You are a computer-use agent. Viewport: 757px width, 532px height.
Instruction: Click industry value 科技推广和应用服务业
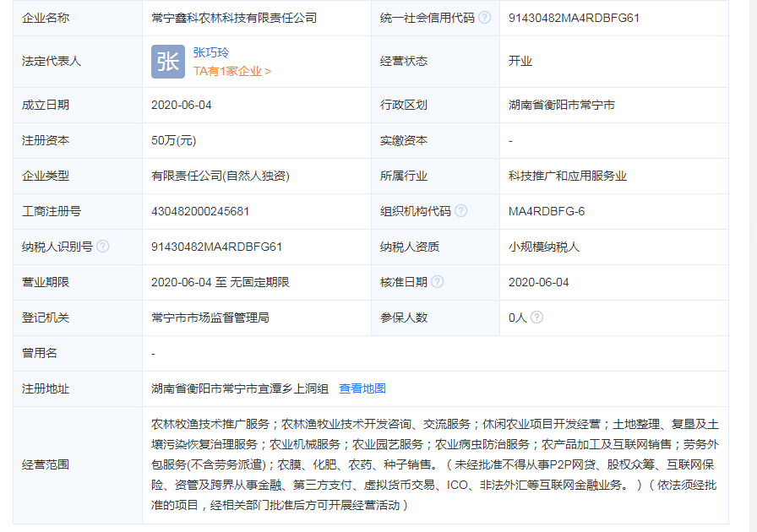click(568, 176)
